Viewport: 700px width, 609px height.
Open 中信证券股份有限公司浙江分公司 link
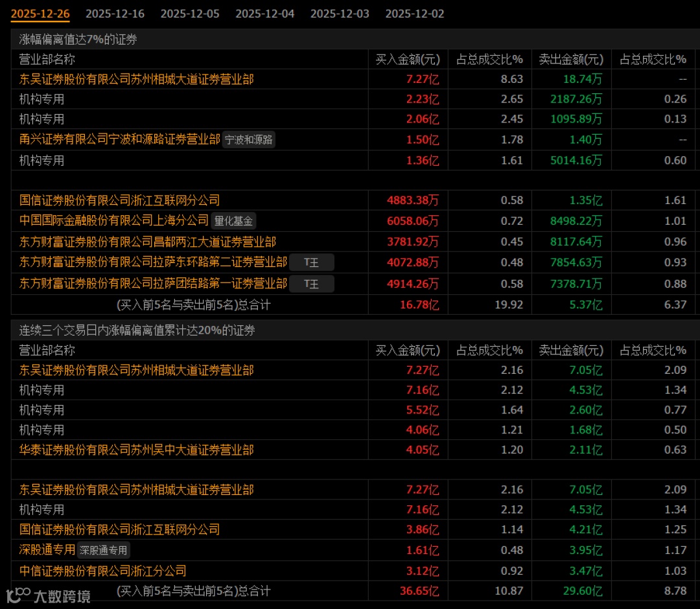point(102,571)
